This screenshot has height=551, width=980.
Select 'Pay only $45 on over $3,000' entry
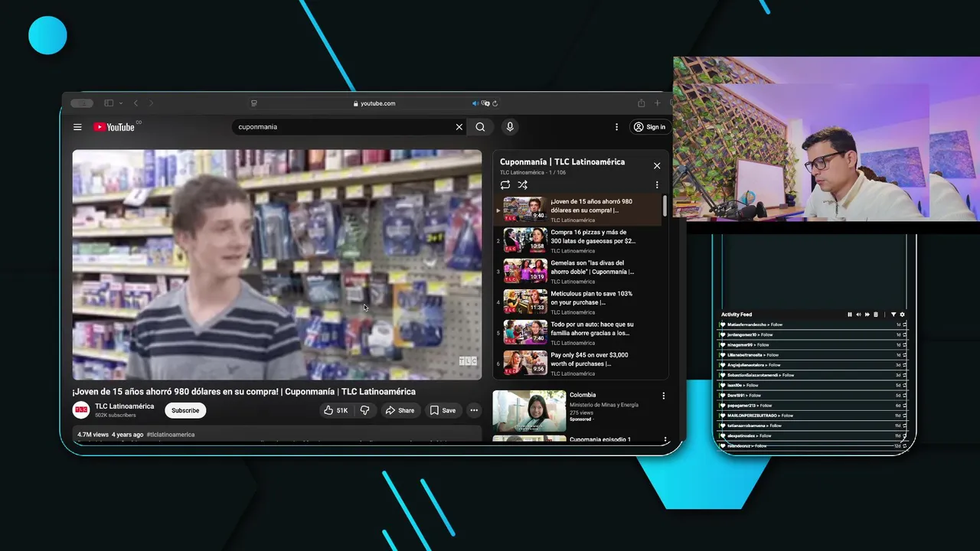[x=578, y=363]
